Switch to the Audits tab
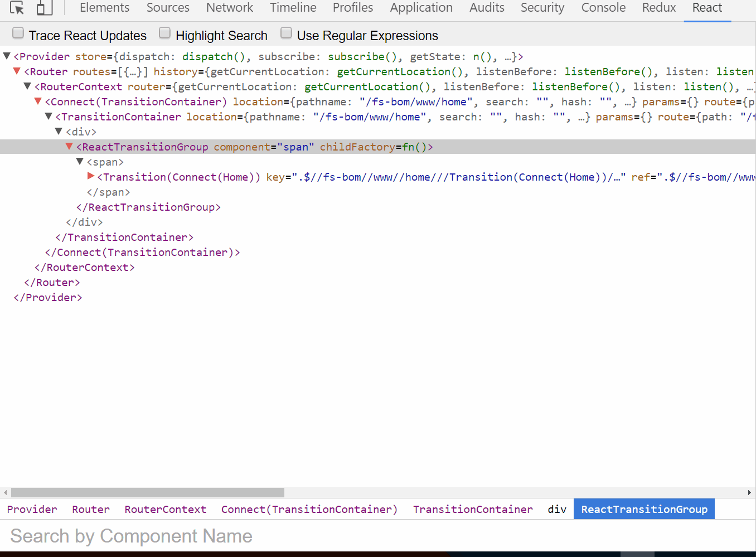 click(x=487, y=8)
